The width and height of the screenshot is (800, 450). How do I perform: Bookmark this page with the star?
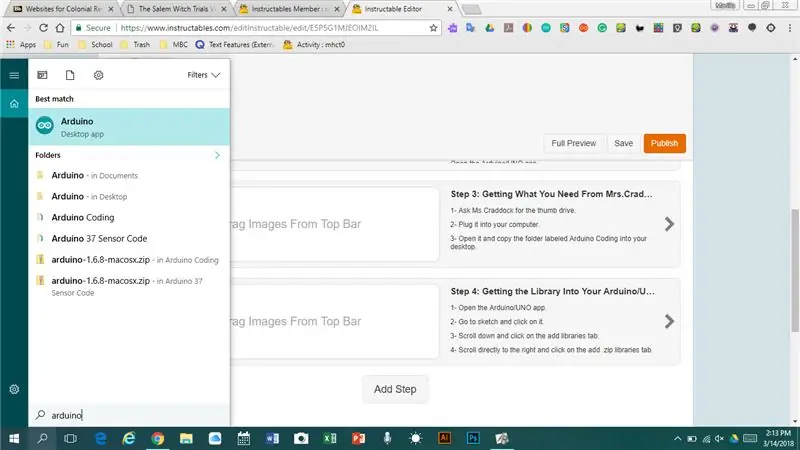433,28
